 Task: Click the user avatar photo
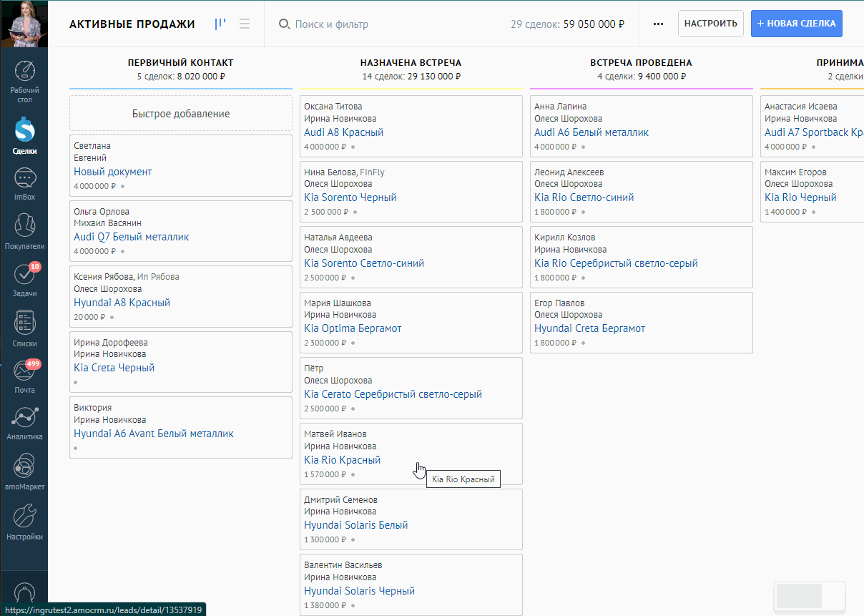tap(24, 24)
